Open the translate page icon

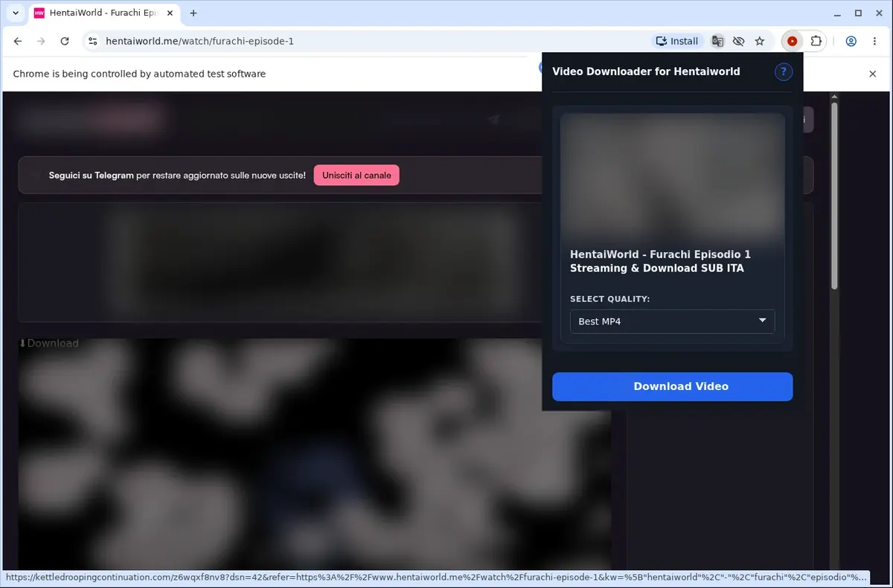coord(717,42)
